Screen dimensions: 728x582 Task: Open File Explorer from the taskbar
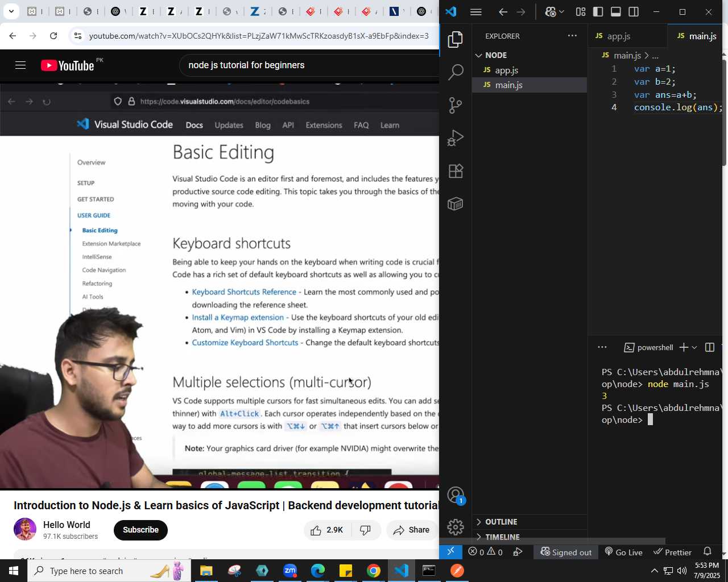pos(206,571)
